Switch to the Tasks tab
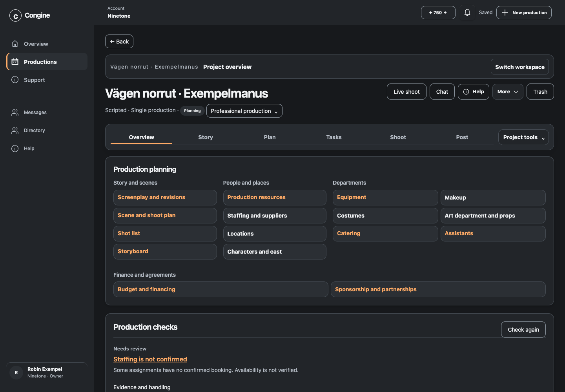This screenshot has width=565, height=392. point(334,137)
